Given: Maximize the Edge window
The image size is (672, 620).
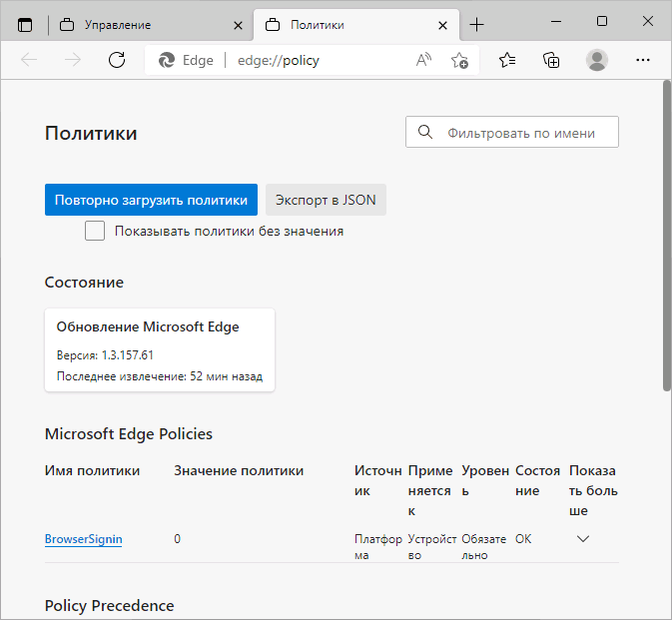Looking at the screenshot, I should coord(602,21).
